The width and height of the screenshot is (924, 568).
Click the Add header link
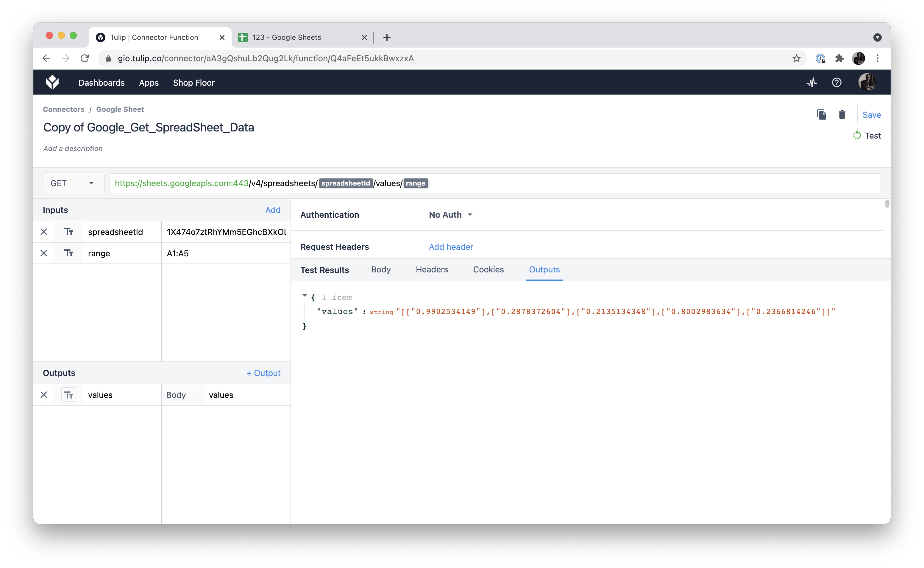click(451, 247)
